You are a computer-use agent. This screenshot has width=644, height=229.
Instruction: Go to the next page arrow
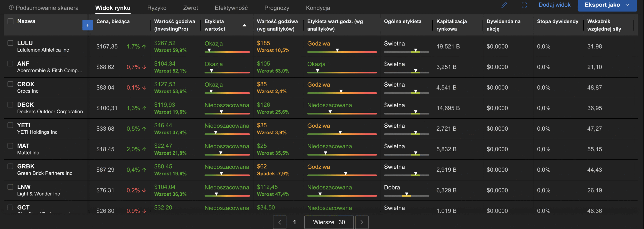tap(361, 222)
